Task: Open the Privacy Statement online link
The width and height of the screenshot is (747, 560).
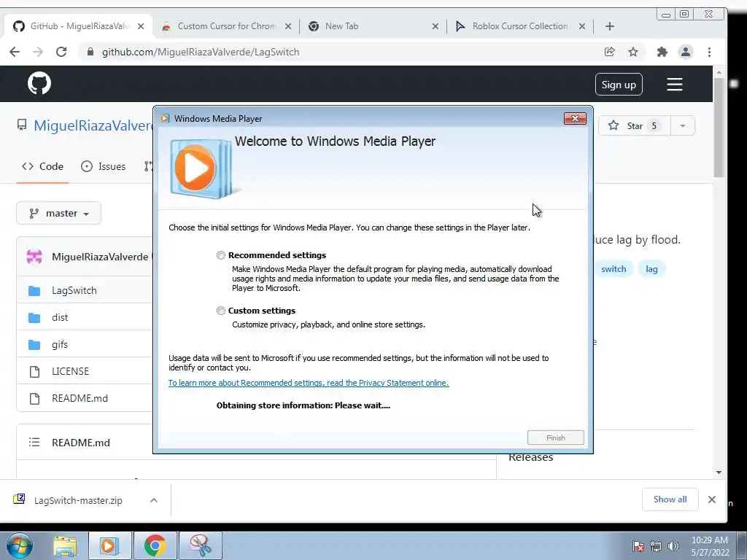Action: click(x=309, y=383)
